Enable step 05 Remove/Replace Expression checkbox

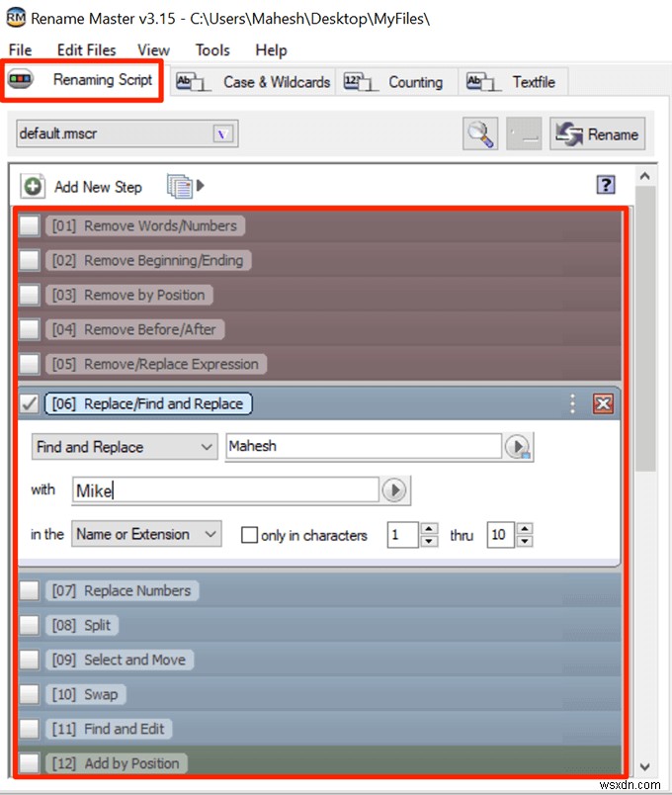30,364
